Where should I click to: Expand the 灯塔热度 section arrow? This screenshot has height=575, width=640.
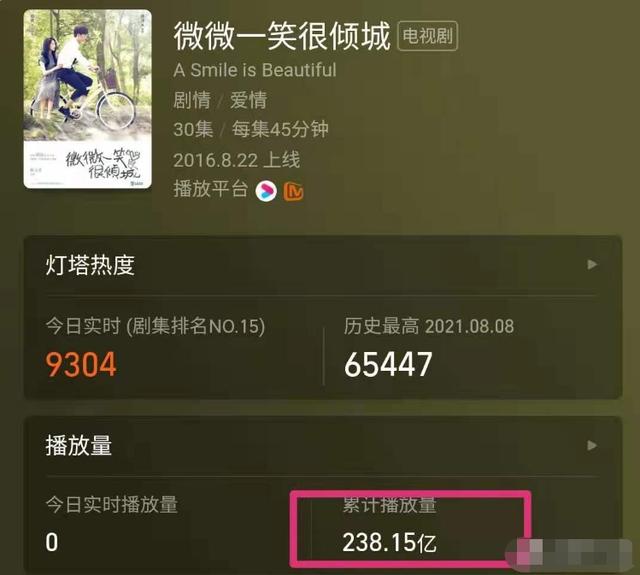pyautogui.click(x=592, y=264)
